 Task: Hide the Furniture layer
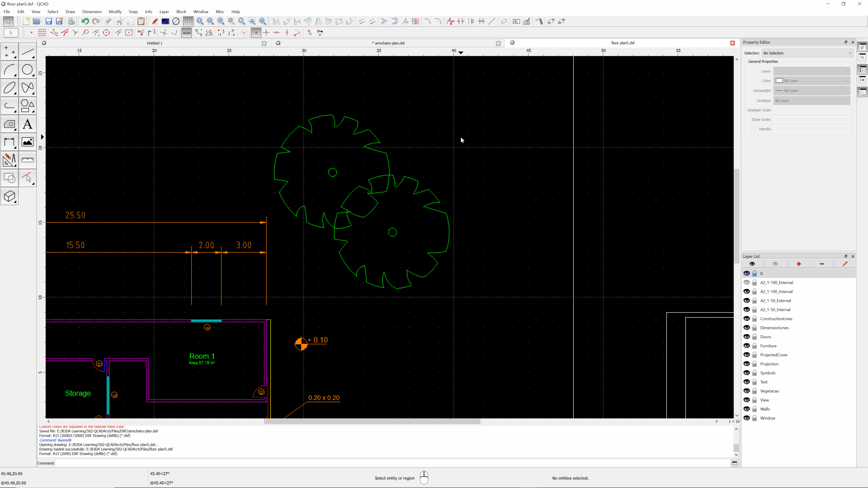pyautogui.click(x=746, y=346)
